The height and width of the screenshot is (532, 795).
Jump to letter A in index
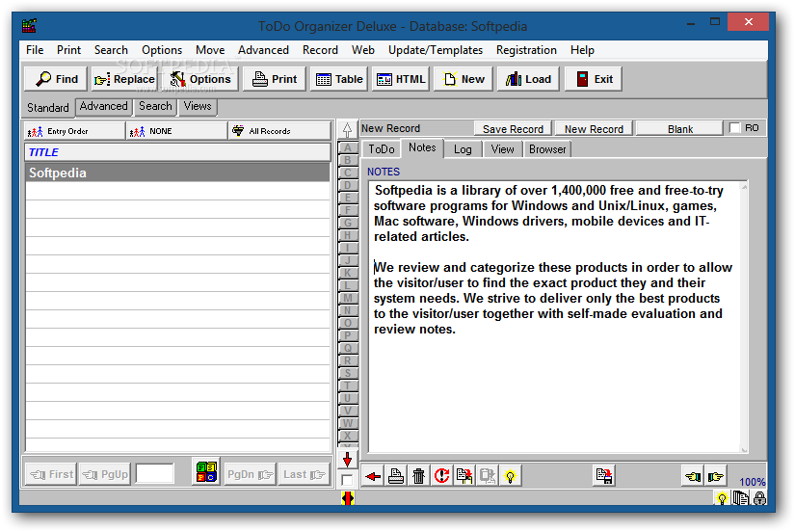[x=347, y=147]
